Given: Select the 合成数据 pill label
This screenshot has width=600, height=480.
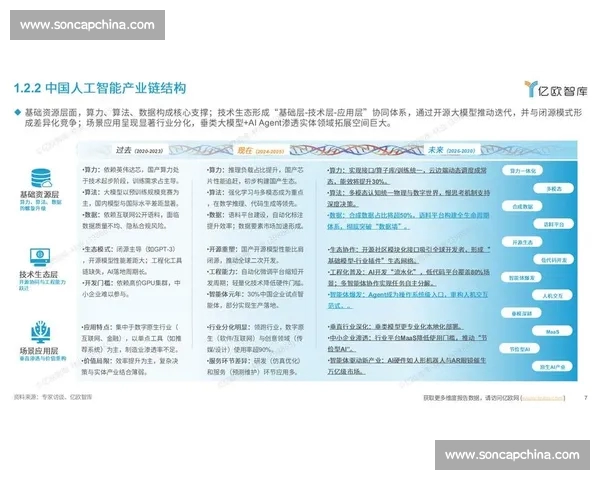Looking at the screenshot, I should coord(522,206).
